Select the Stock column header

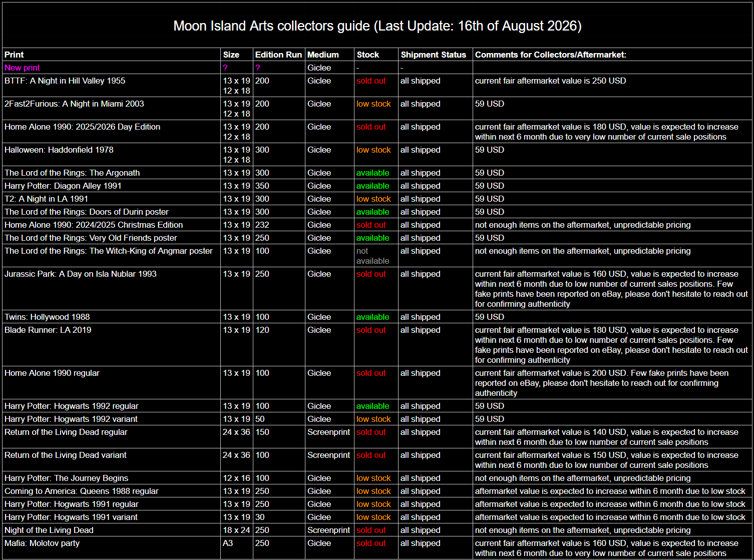[367, 55]
